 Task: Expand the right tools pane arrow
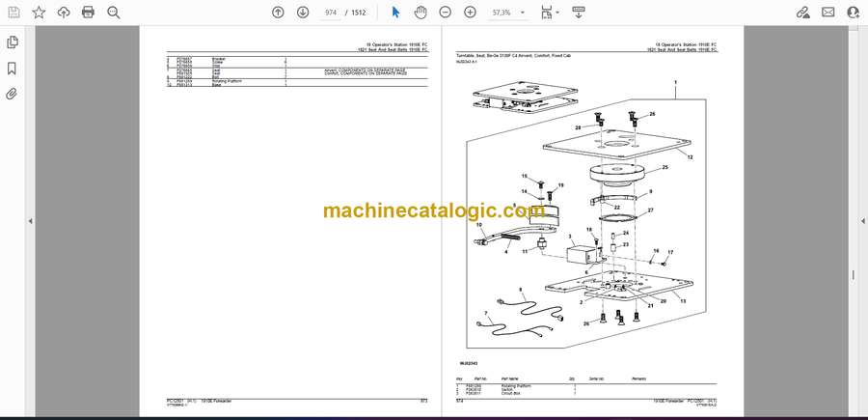click(862, 221)
